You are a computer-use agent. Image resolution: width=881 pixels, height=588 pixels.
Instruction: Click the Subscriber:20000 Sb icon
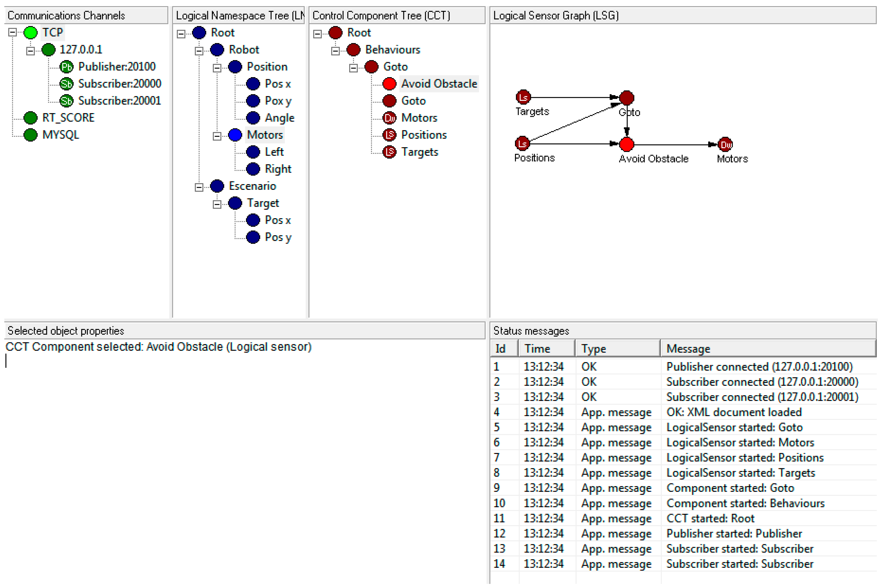[67, 84]
